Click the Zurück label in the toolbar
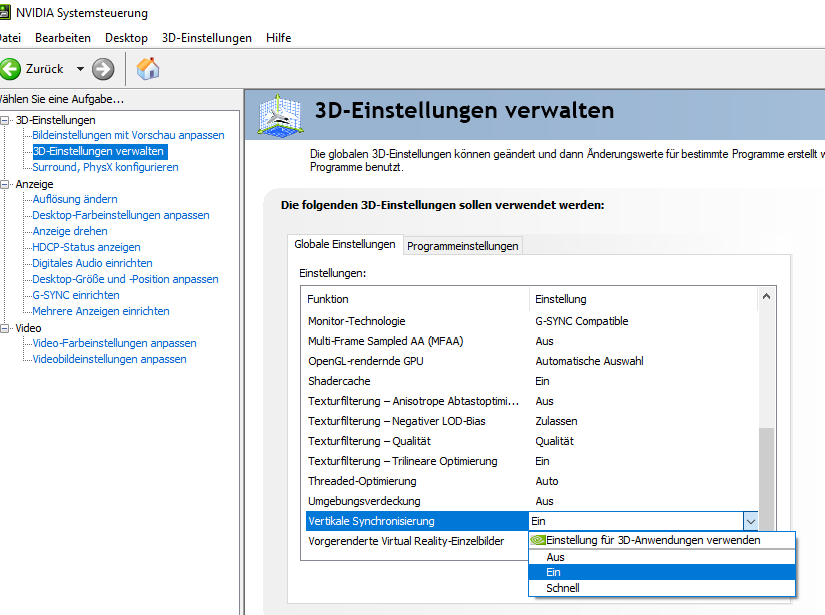 [x=45, y=69]
